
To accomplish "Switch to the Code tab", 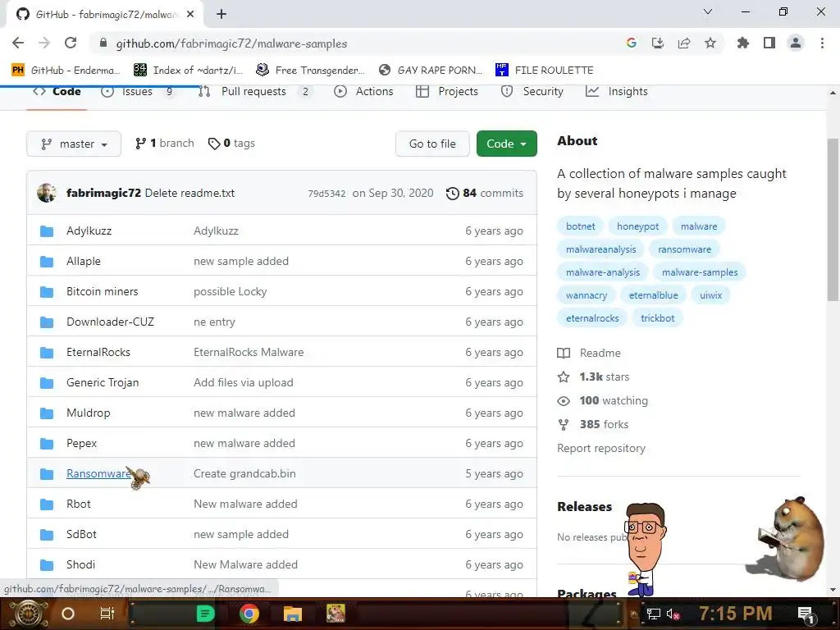I will pos(57,92).
